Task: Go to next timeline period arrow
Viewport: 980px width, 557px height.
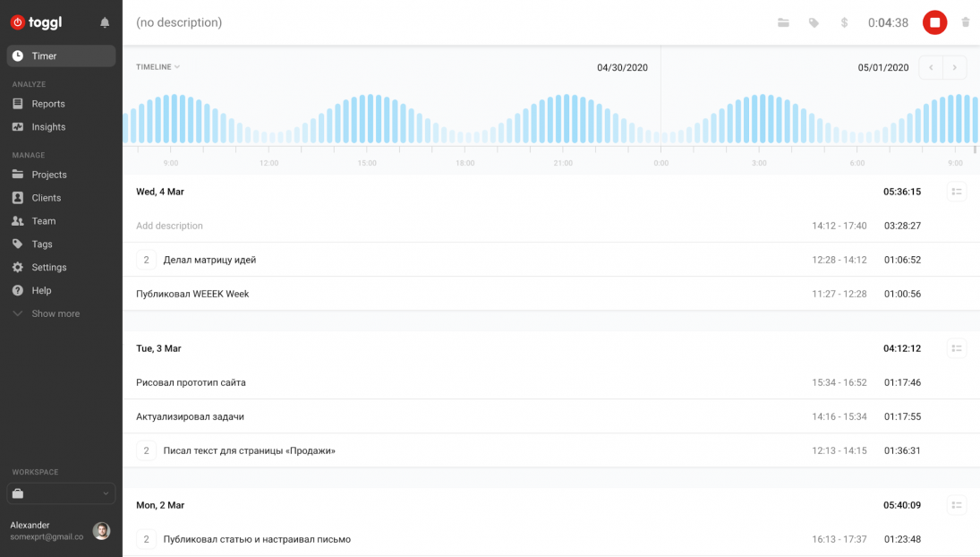Action: tap(955, 67)
